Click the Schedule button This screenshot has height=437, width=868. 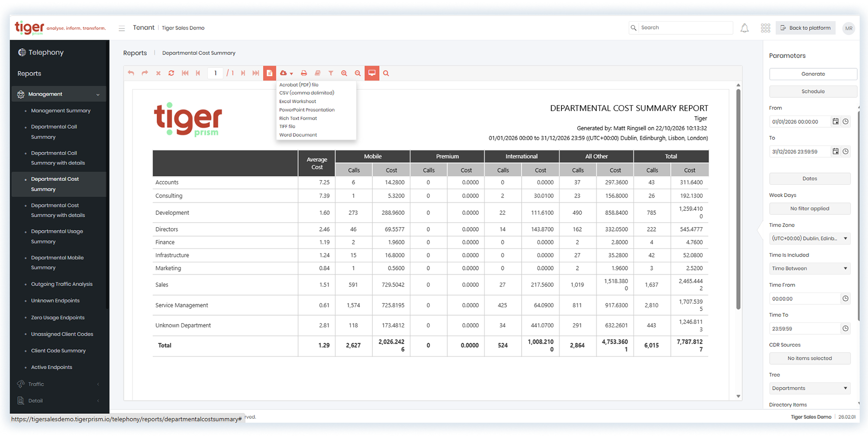tap(813, 91)
